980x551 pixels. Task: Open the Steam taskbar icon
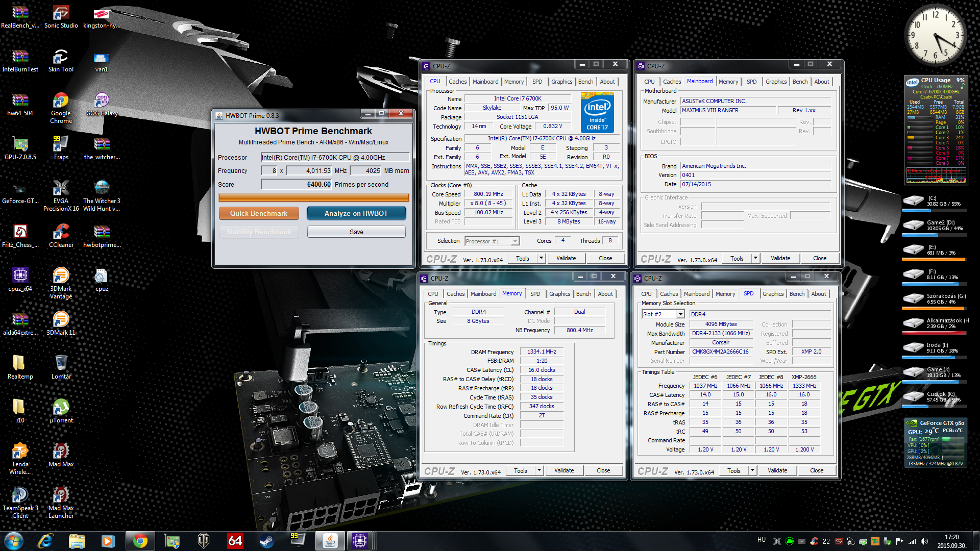(266, 541)
